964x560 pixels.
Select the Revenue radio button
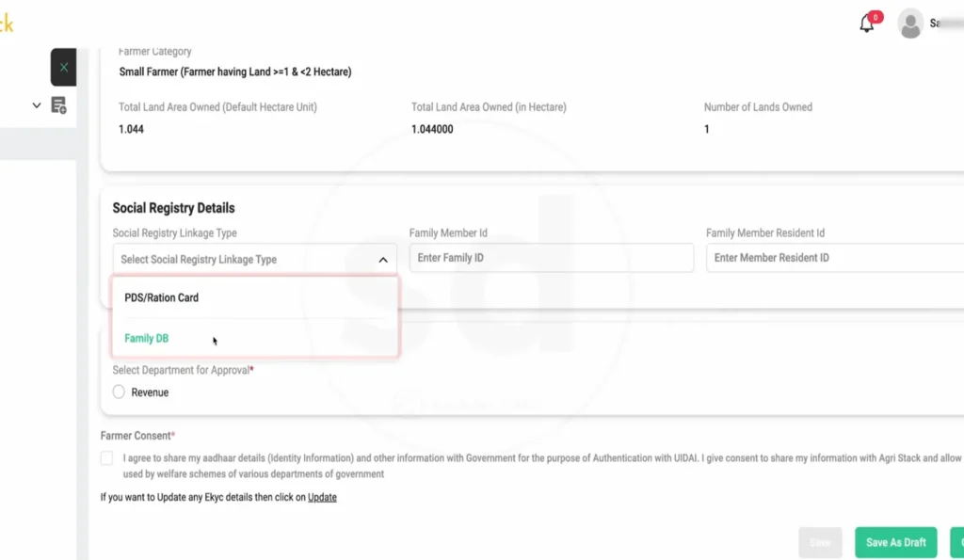point(119,392)
